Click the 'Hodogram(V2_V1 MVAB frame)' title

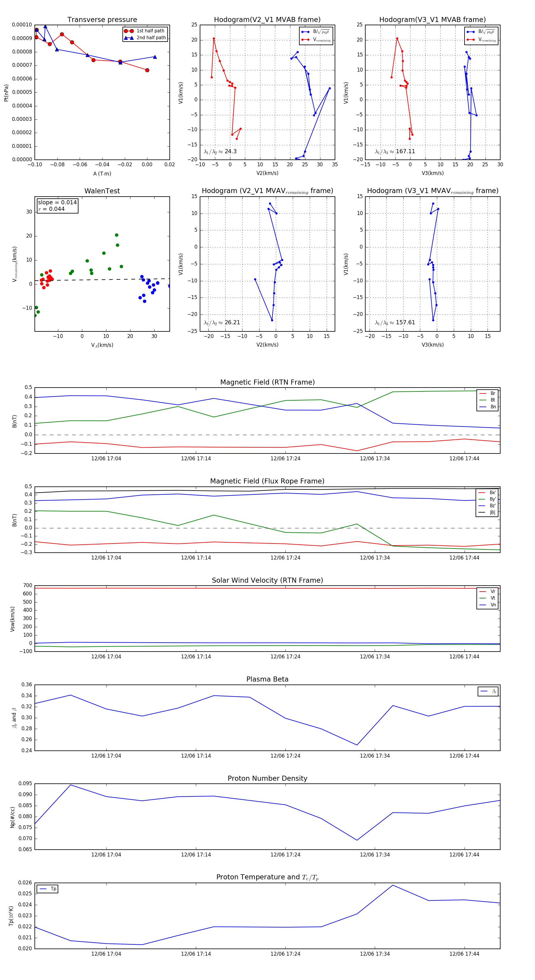point(267,20)
